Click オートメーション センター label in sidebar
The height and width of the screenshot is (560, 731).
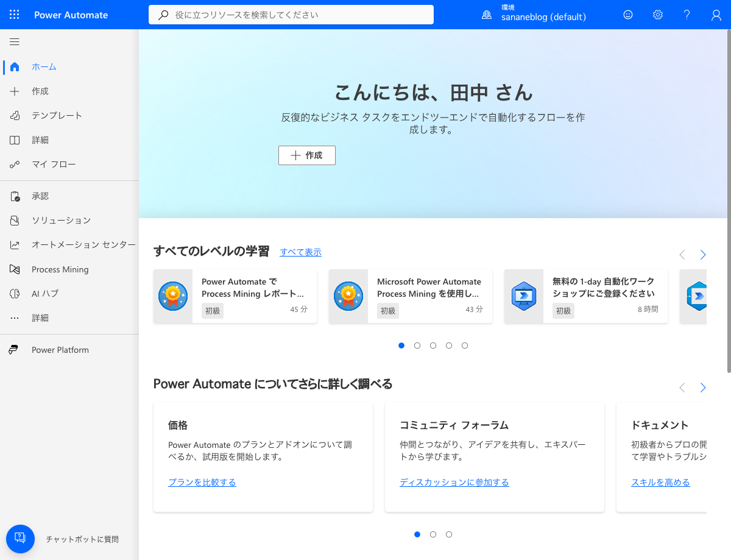[84, 245]
